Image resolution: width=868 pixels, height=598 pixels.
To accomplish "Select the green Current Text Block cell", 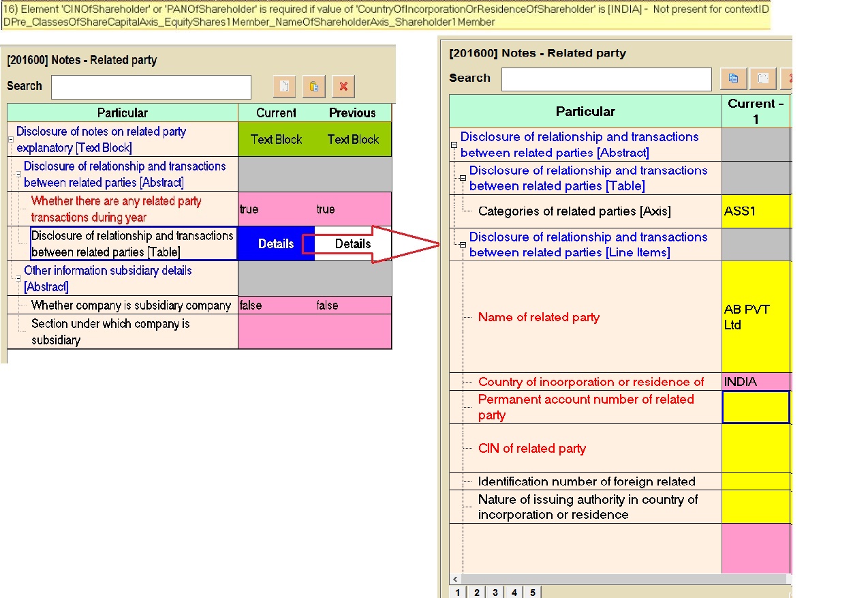I will click(x=276, y=139).
